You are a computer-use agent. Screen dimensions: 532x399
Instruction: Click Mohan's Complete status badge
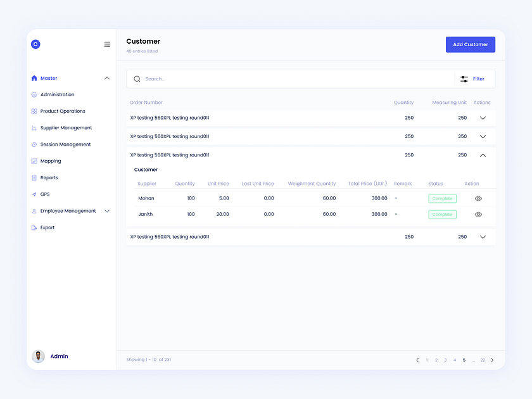tap(443, 198)
